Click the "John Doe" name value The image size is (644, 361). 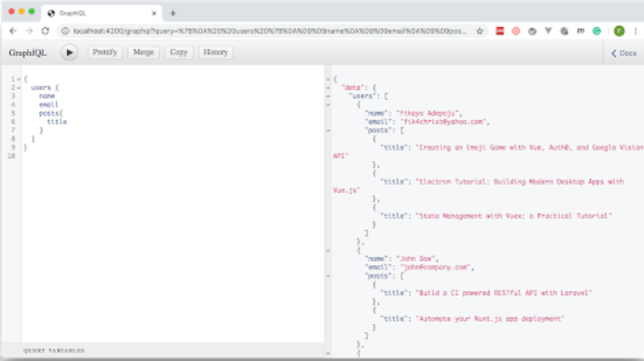click(x=417, y=259)
